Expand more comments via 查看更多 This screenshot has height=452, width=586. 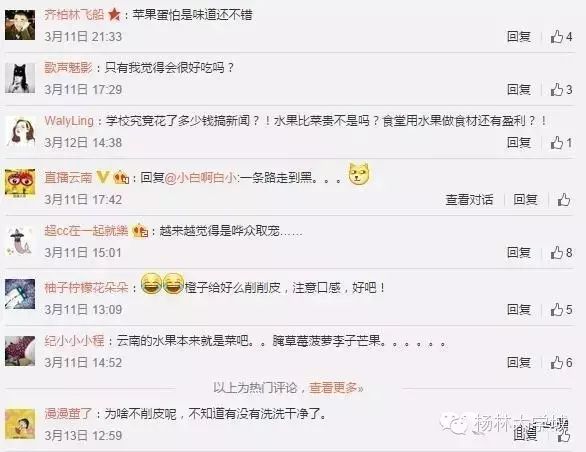click(x=336, y=388)
